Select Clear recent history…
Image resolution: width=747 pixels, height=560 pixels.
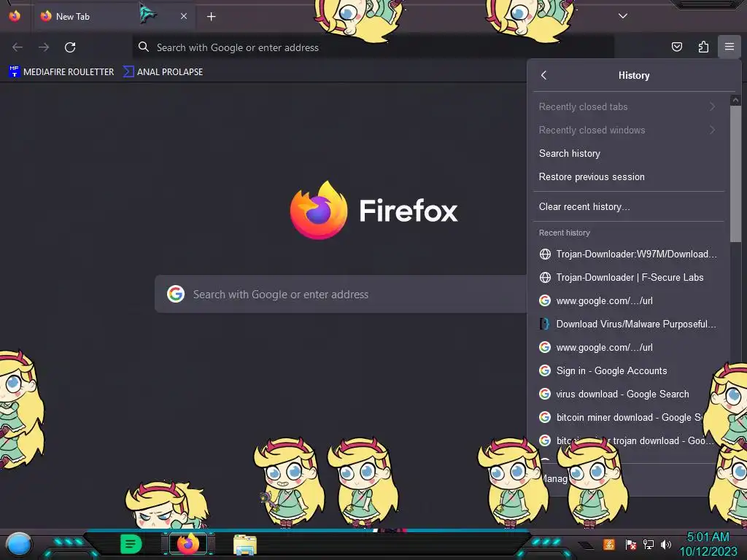628,206
